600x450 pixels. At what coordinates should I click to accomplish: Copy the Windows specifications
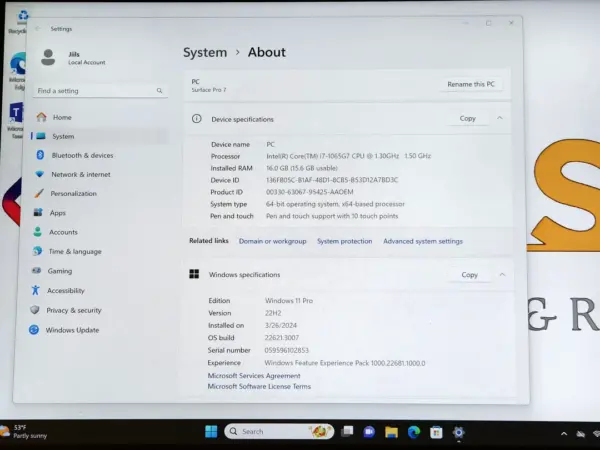tap(470, 275)
